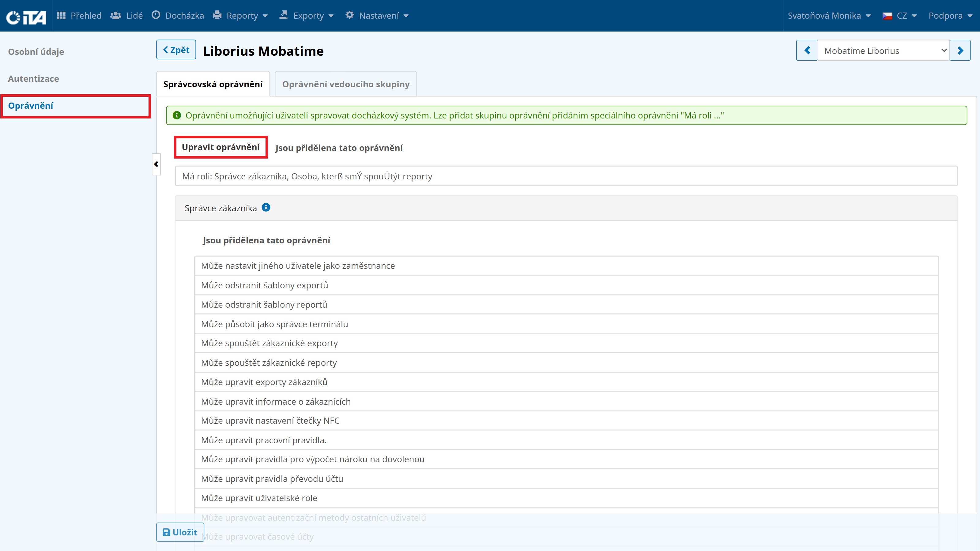Screen dimensions: 980x551
Task: Select 'Může upravit pravidla převodu účtu' row
Action: point(567,479)
